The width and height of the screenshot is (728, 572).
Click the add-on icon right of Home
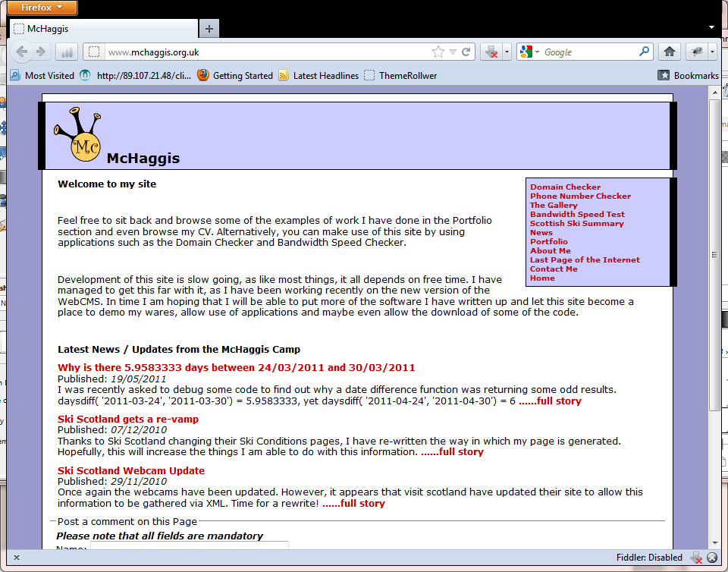pyautogui.click(x=697, y=52)
